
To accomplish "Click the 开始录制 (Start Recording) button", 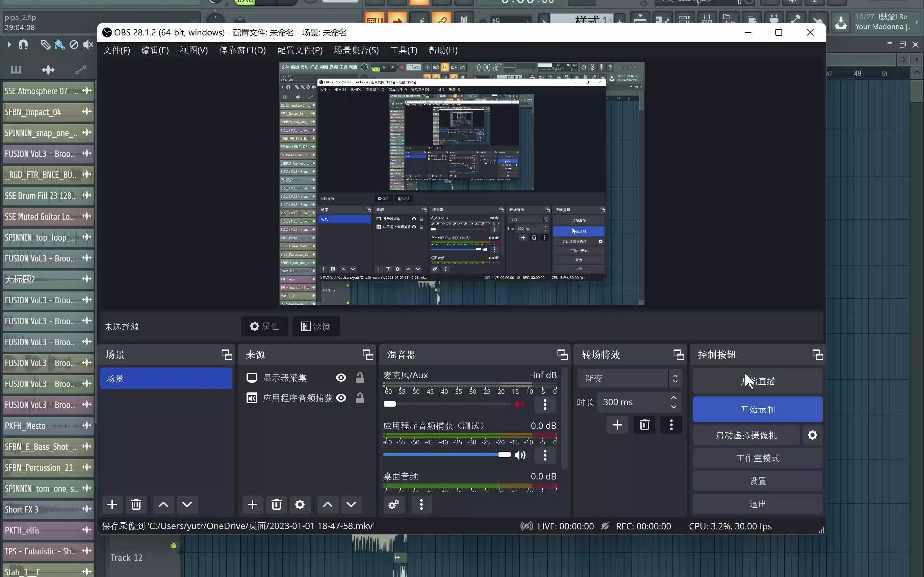I will pos(757,409).
